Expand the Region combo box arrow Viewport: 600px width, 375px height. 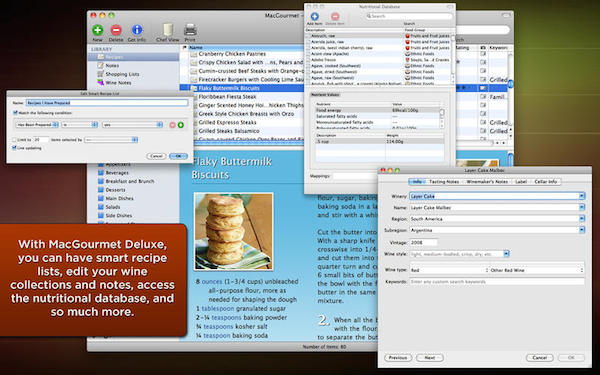pyautogui.click(x=582, y=219)
